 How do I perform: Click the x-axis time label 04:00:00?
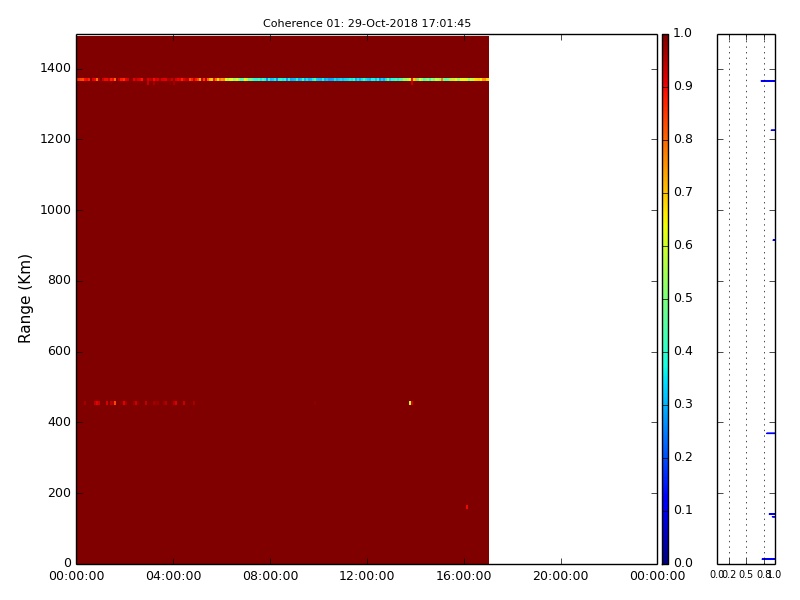(x=173, y=577)
